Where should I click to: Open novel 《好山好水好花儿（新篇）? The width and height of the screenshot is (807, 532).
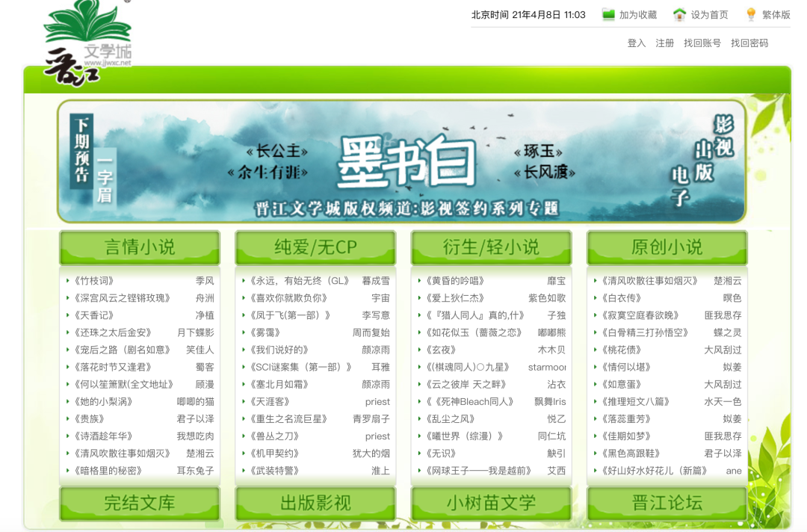654,471
